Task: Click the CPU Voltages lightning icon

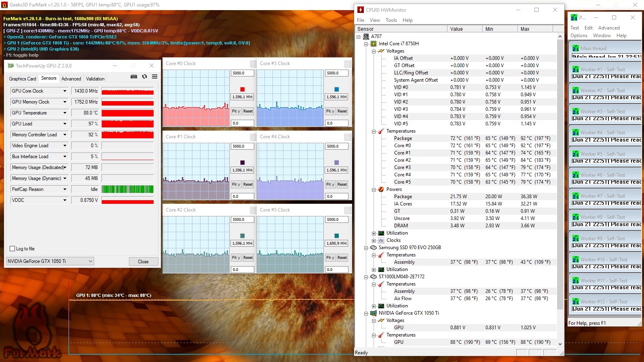Action: pos(381,51)
